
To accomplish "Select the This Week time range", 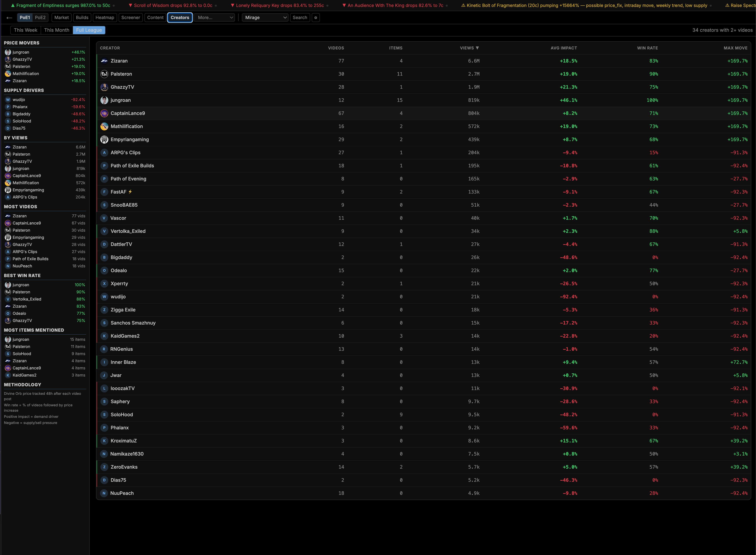I will point(26,30).
